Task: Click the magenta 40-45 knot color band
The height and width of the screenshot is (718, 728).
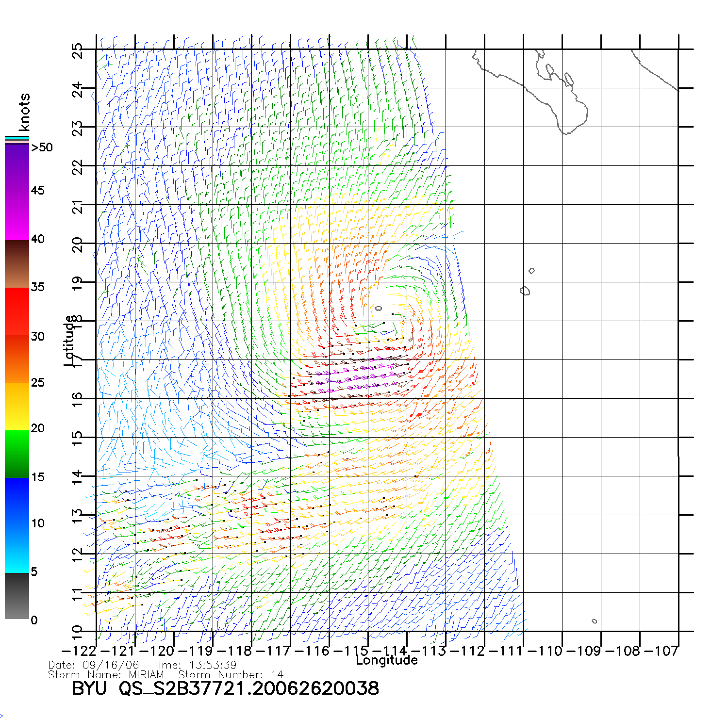Action: (x=17, y=216)
